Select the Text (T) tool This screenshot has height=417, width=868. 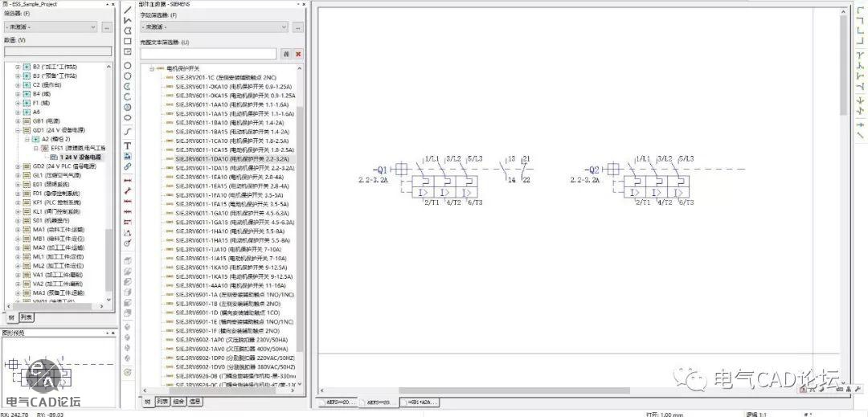pyautogui.click(x=127, y=145)
